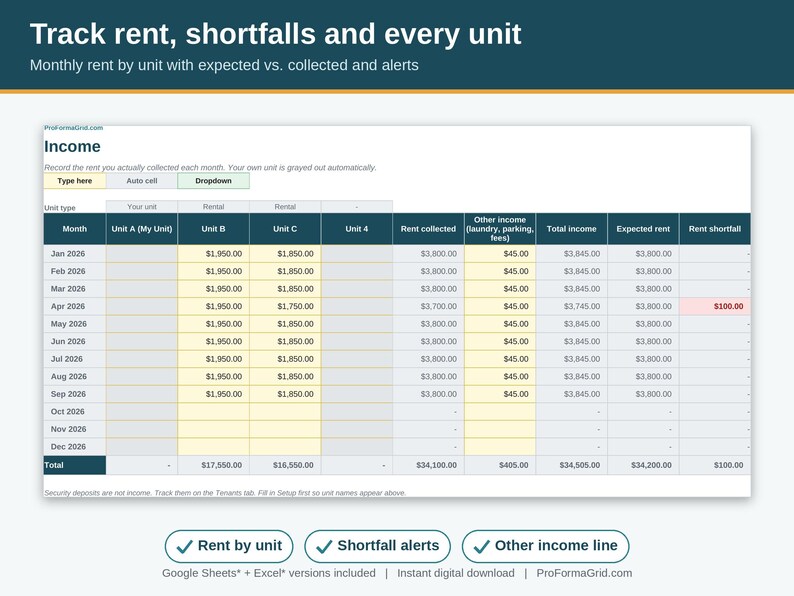
Task: Click Google Sheets* + Excel* versions included text
Action: click(269, 573)
